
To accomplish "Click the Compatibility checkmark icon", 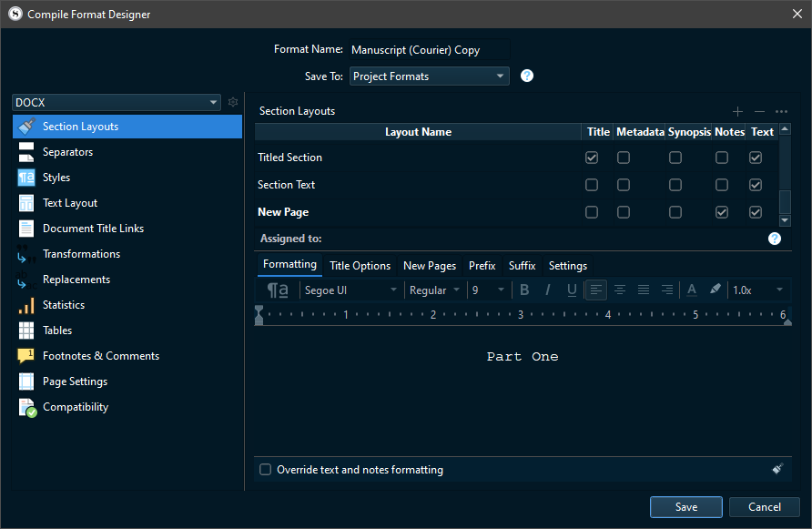I will click(x=27, y=407).
